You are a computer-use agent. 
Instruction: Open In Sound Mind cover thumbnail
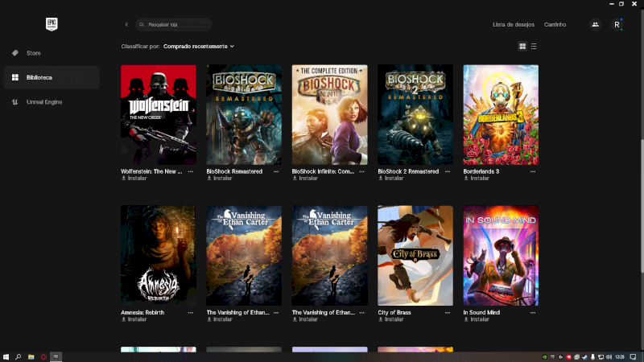(x=501, y=255)
